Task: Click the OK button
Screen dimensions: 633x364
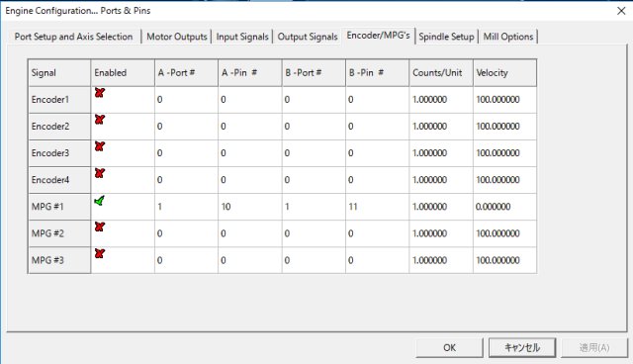Action: pos(449,347)
